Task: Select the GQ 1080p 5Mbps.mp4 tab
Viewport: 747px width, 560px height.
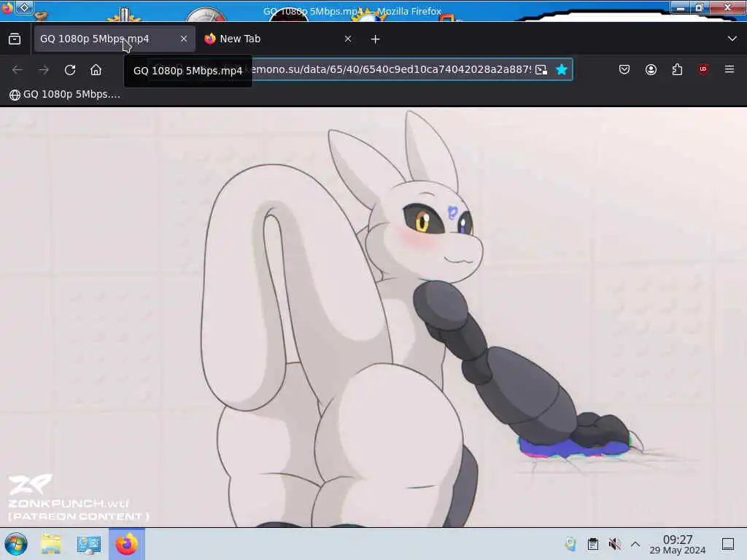Action: 114,39
